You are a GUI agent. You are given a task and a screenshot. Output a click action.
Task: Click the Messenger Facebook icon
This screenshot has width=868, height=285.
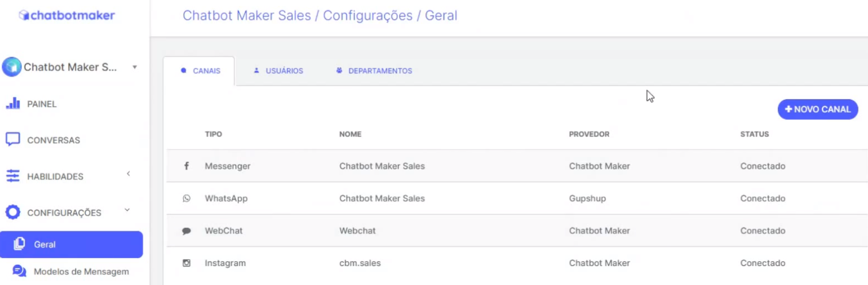click(x=186, y=166)
